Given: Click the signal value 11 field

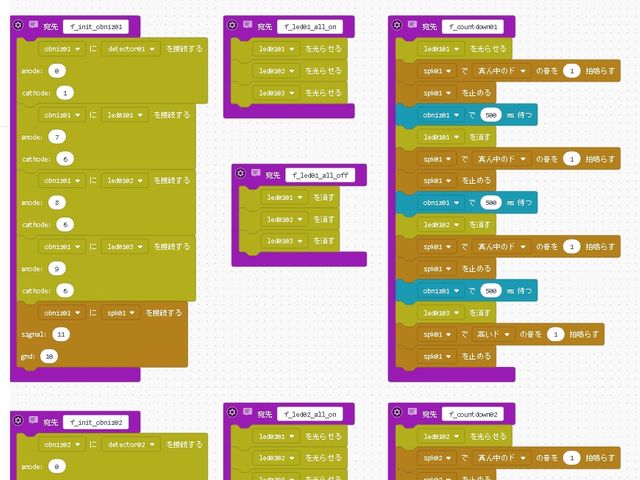Looking at the screenshot, I should click(61, 334).
